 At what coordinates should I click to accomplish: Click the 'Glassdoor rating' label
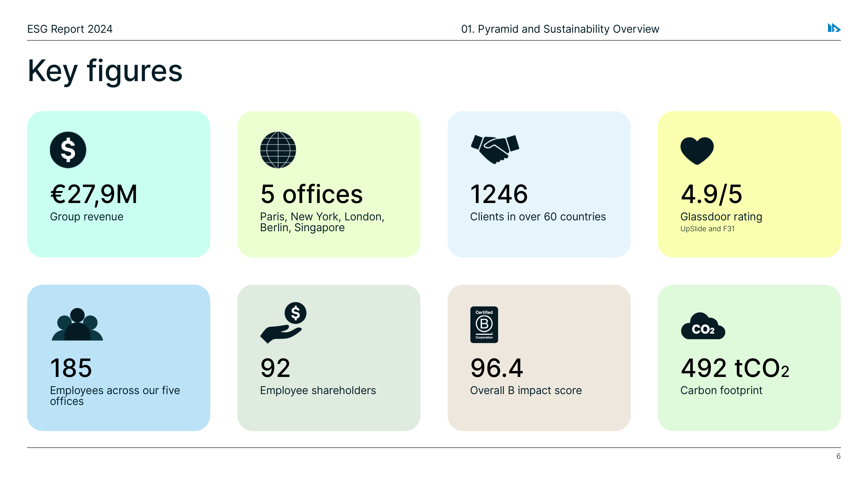coord(721,216)
